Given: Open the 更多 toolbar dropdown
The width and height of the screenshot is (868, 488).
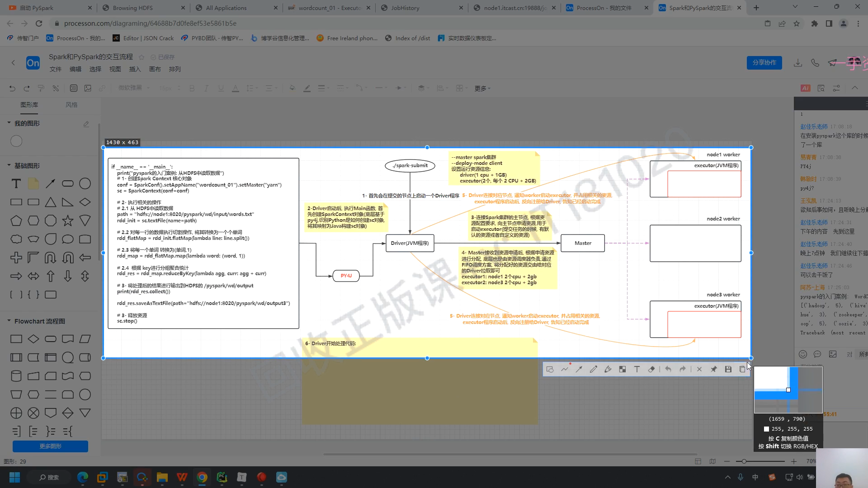Looking at the screenshot, I should point(482,89).
